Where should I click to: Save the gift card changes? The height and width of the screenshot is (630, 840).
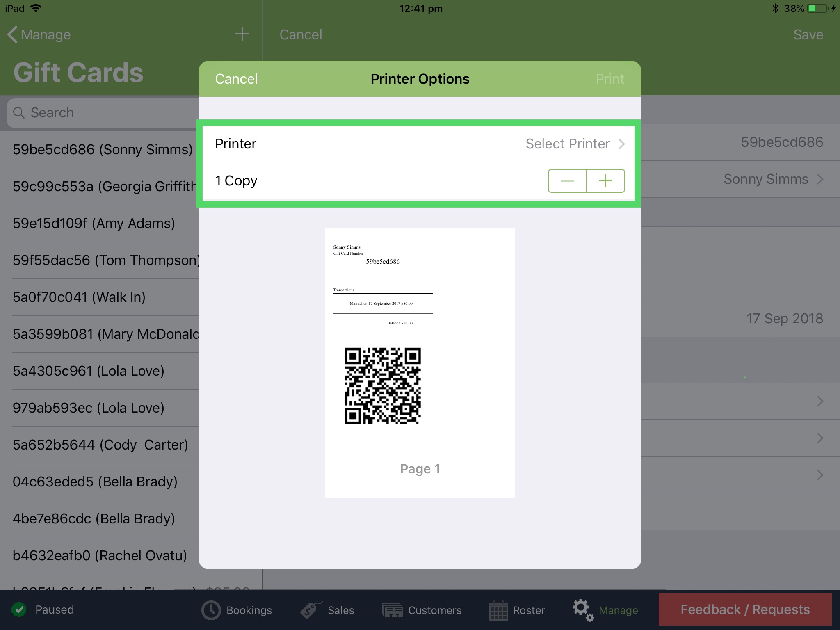tap(808, 34)
